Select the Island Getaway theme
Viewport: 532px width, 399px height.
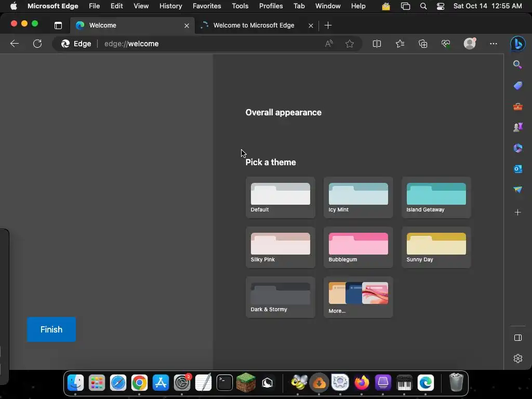coord(436,197)
